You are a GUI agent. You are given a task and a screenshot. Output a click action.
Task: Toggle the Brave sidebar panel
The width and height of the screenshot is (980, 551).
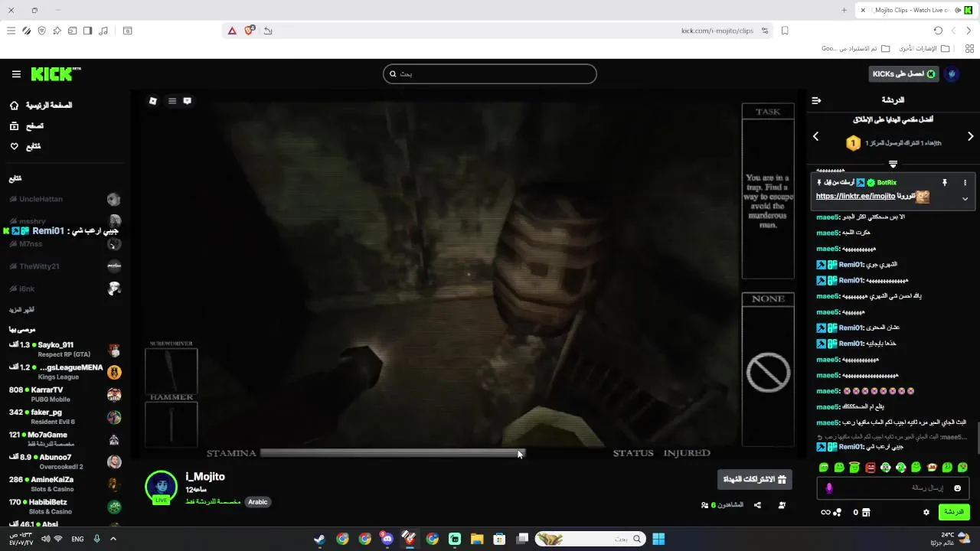coord(88,31)
